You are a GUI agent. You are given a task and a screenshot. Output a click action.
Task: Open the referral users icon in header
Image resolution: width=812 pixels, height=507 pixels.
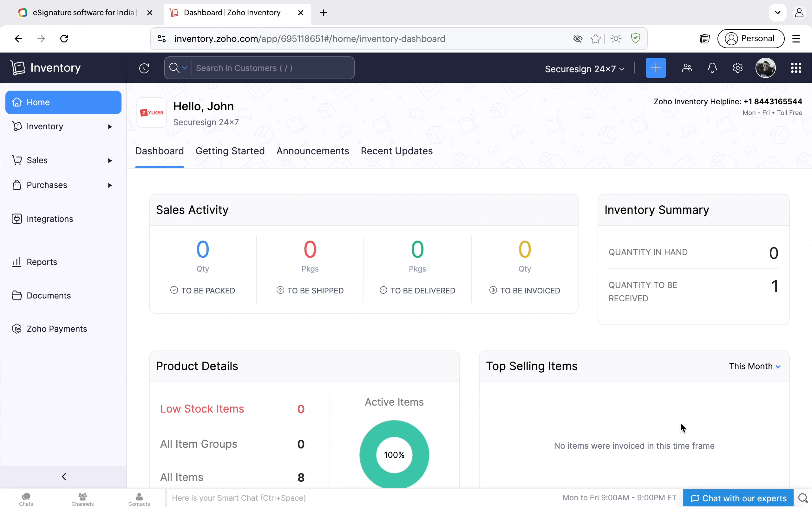pos(687,68)
